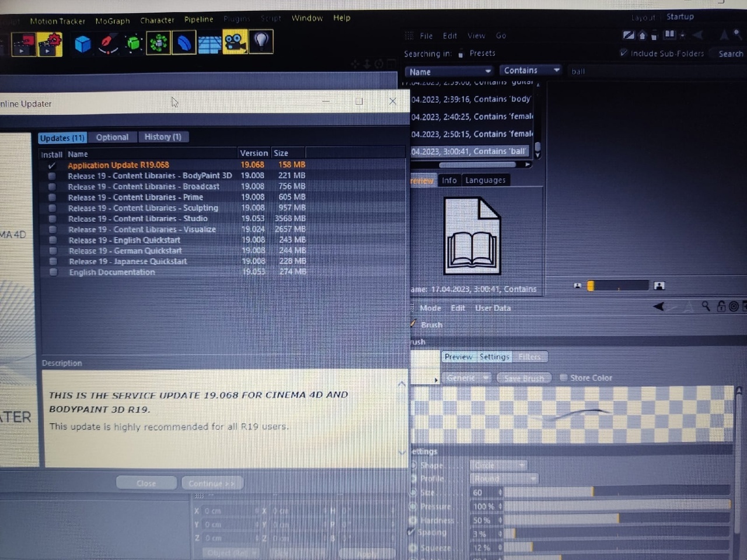The width and height of the screenshot is (747, 560).
Task: Click the book document preview thumbnail
Action: coord(473,236)
